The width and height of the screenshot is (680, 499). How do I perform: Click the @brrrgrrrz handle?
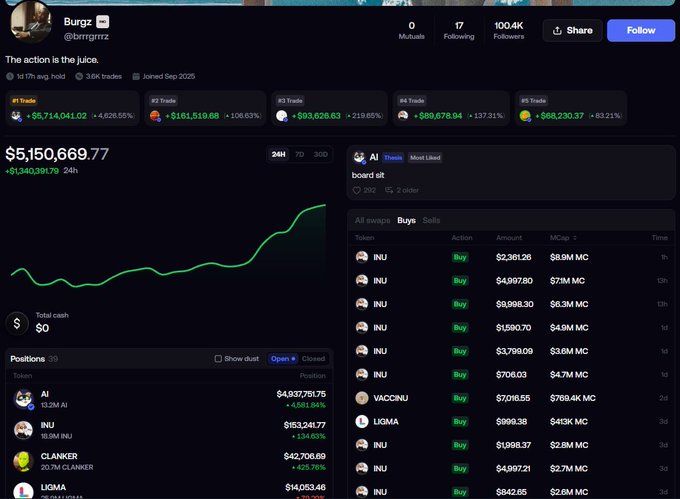(86, 36)
